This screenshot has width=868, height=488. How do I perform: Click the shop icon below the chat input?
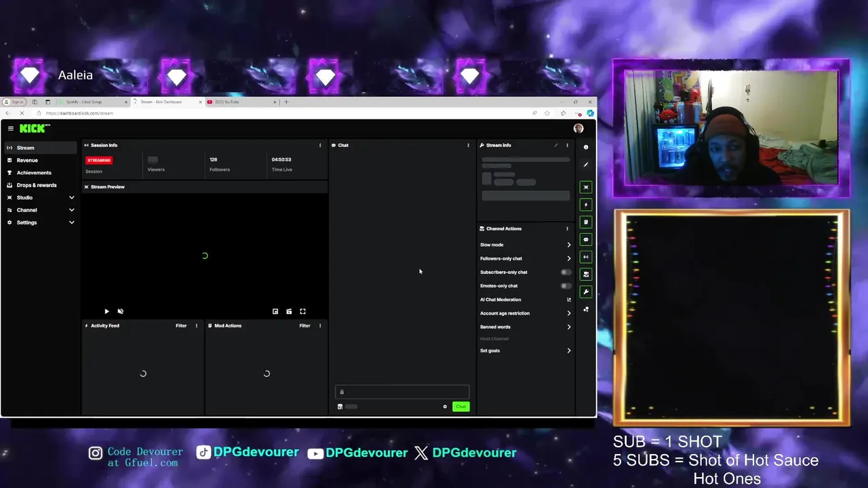[340, 407]
